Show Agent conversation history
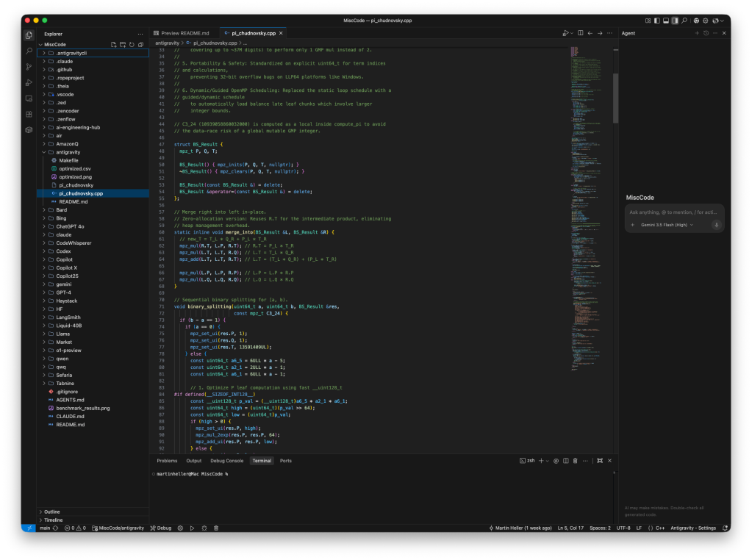The image size is (752, 560). (706, 33)
